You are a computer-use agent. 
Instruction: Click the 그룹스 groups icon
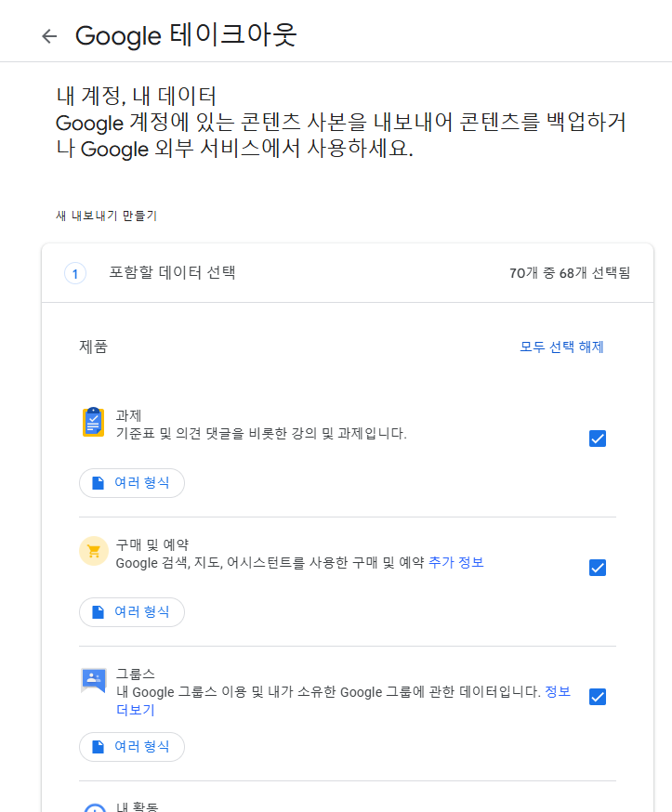coord(94,680)
